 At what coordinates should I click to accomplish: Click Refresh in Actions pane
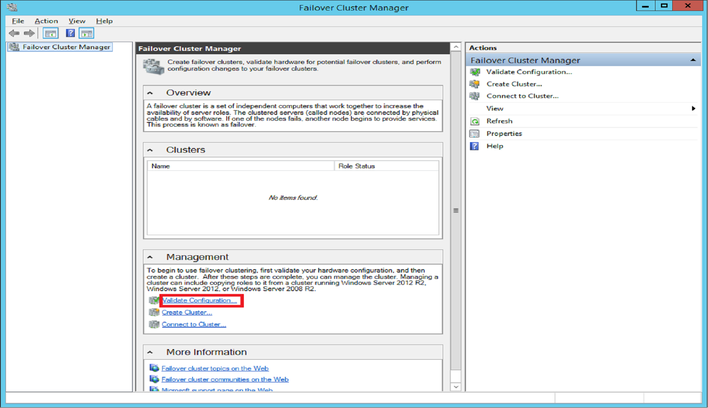click(x=499, y=121)
